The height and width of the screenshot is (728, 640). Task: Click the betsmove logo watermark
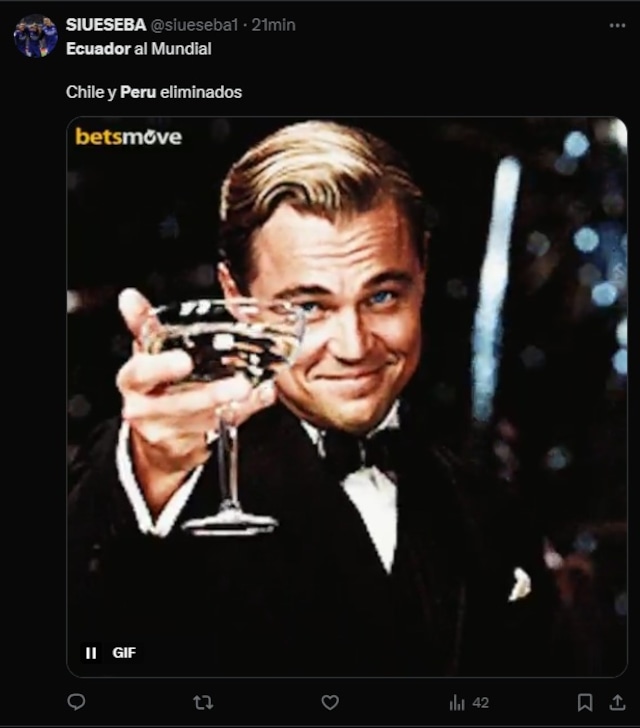coord(129,136)
